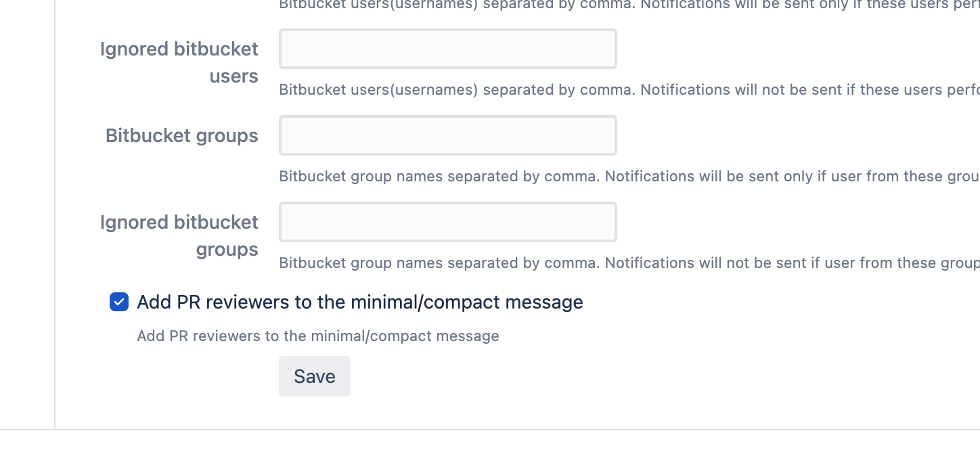The height and width of the screenshot is (452, 980).
Task: Click the "Ignored bitbucket groups" field label
Action: coord(179,235)
